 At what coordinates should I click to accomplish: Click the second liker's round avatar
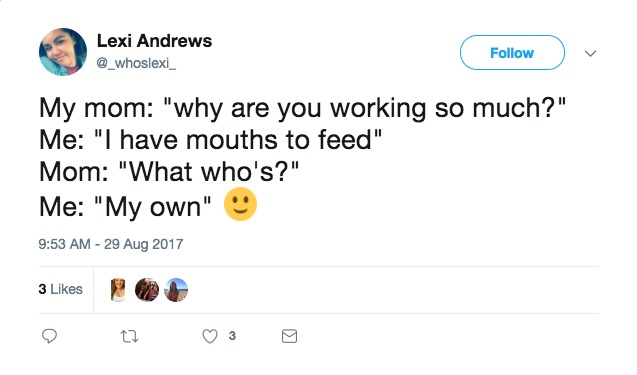click(x=147, y=290)
